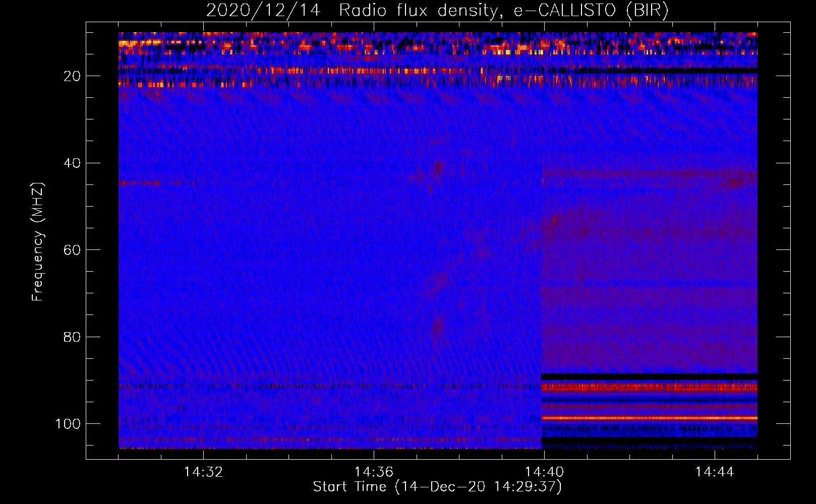Click the date '2020/12/14' in the title
The image size is (816, 504).
click(263, 11)
